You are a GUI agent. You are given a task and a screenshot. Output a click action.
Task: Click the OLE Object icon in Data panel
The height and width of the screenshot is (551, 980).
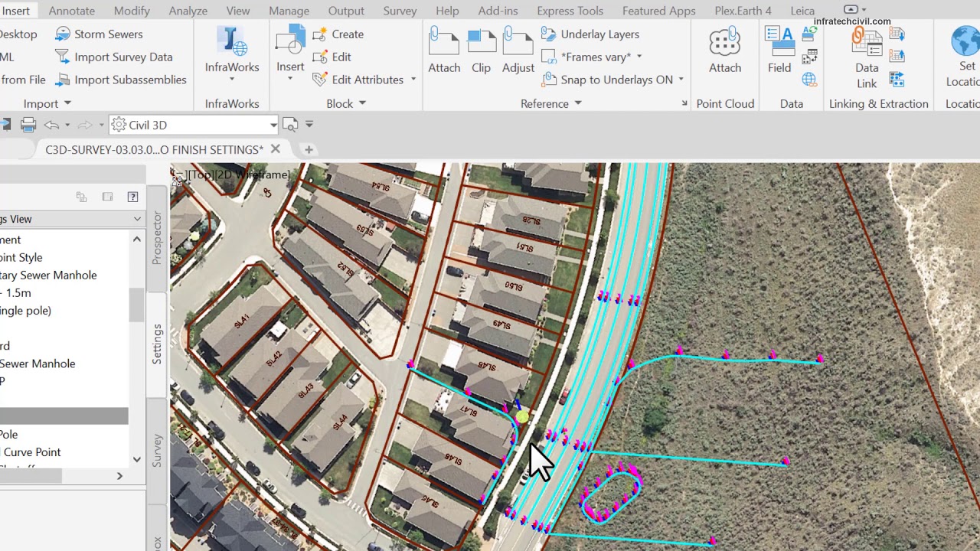coord(809,57)
